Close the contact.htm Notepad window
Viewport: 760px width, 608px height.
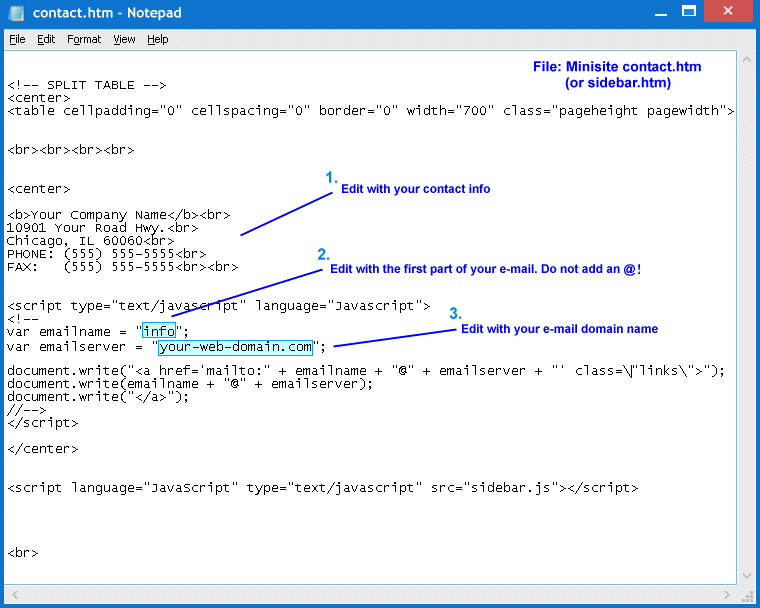pyautogui.click(x=728, y=11)
